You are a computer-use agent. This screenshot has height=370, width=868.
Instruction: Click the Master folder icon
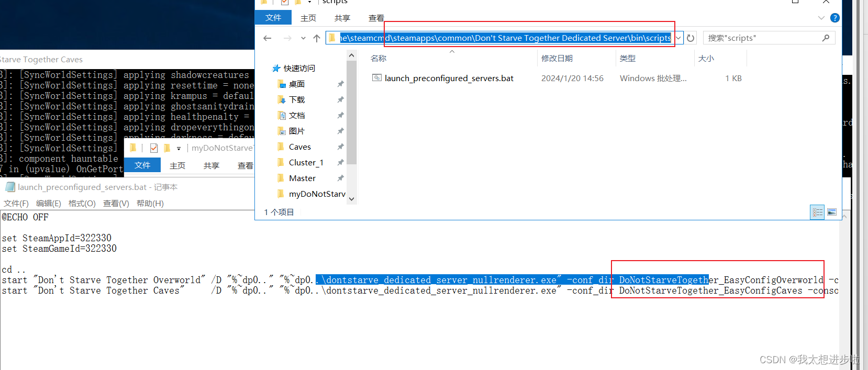pyautogui.click(x=282, y=178)
